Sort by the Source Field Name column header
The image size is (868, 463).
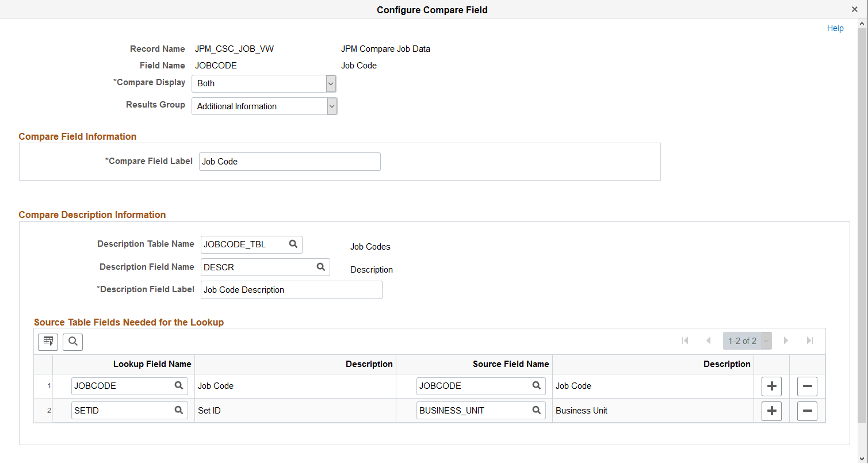tap(510, 364)
